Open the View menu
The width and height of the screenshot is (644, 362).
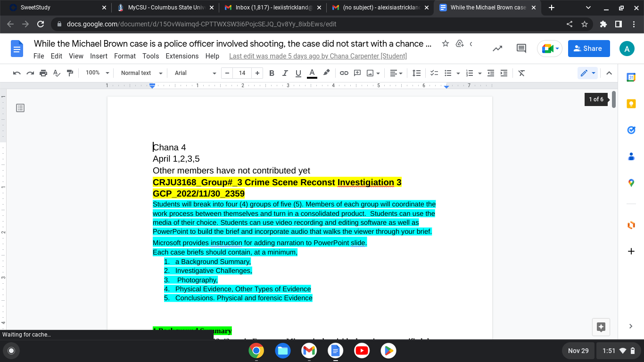pyautogui.click(x=76, y=56)
